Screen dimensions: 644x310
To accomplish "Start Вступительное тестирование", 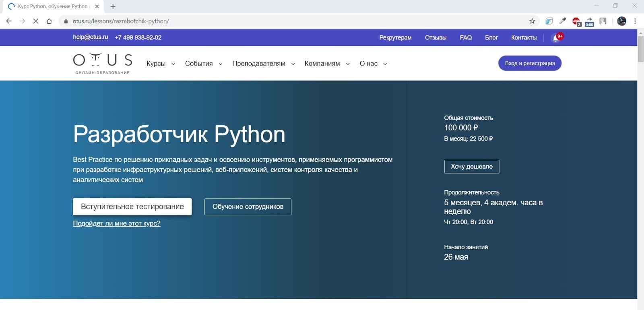I will pyautogui.click(x=132, y=207).
